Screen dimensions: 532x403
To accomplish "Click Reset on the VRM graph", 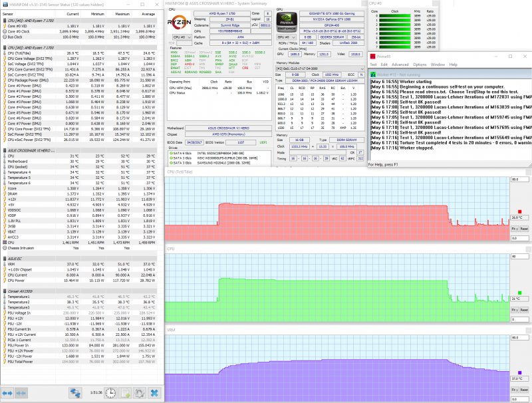I will pos(524,390).
